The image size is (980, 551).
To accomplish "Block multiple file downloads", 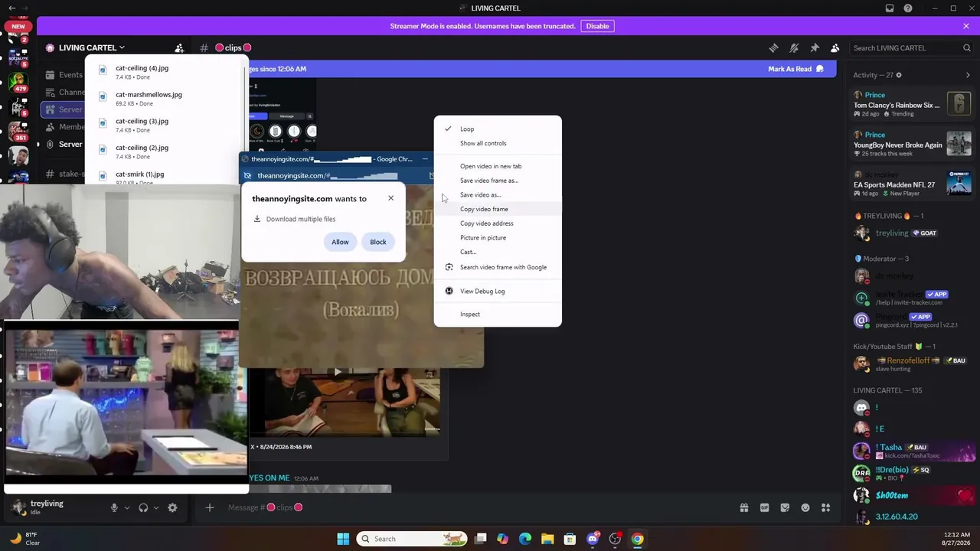I will click(378, 242).
